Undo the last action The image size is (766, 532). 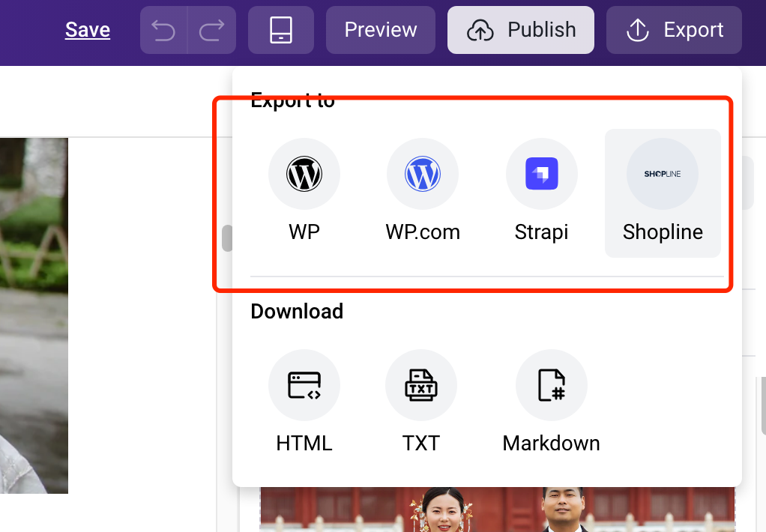tap(163, 30)
